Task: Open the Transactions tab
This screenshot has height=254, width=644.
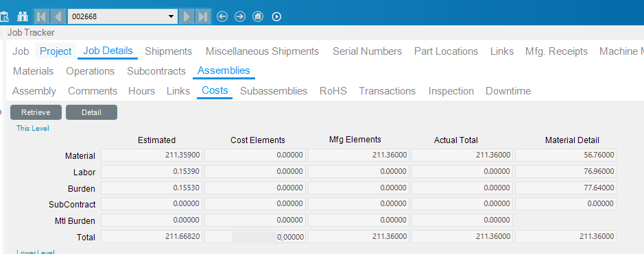Action: (387, 91)
